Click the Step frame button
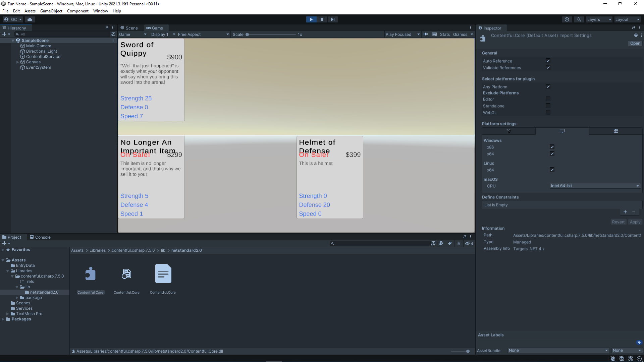The image size is (644, 362). [x=332, y=19]
